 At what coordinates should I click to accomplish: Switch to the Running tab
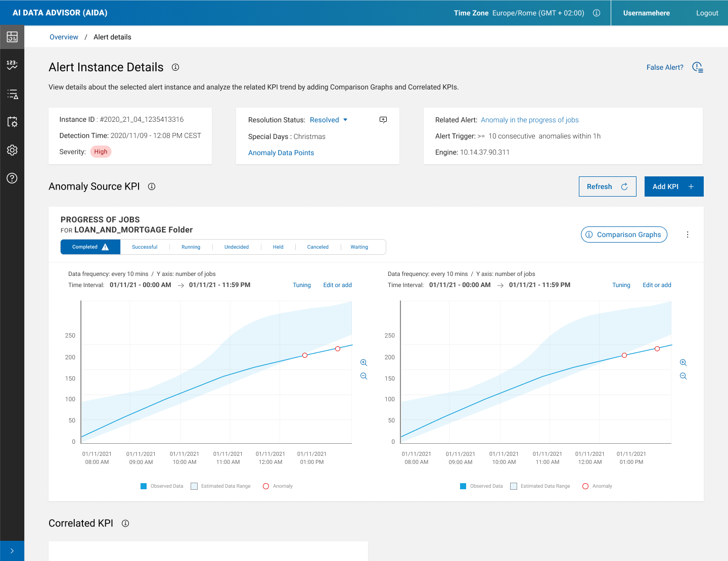[191, 247]
